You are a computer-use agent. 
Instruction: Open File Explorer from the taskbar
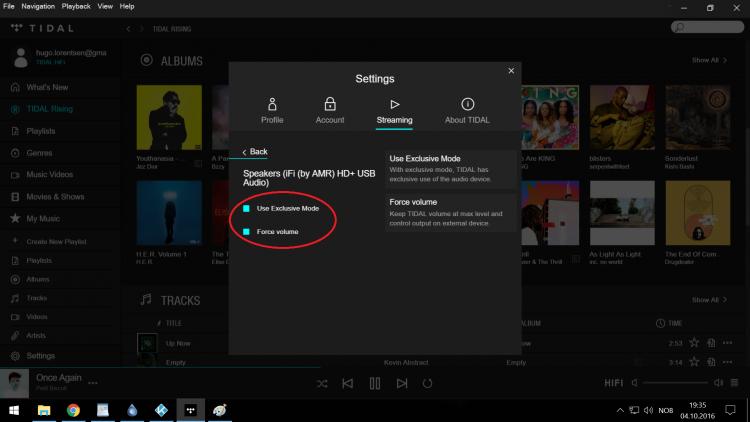click(x=44, y=411)
